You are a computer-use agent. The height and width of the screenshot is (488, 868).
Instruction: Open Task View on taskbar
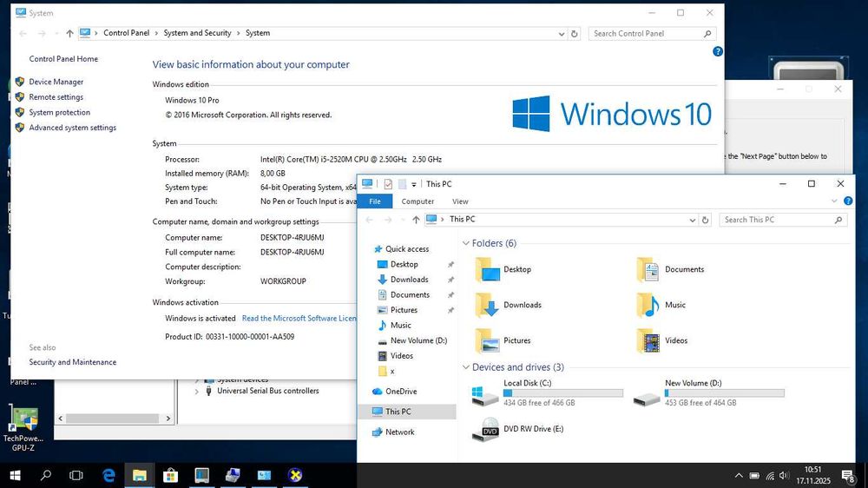76,475
